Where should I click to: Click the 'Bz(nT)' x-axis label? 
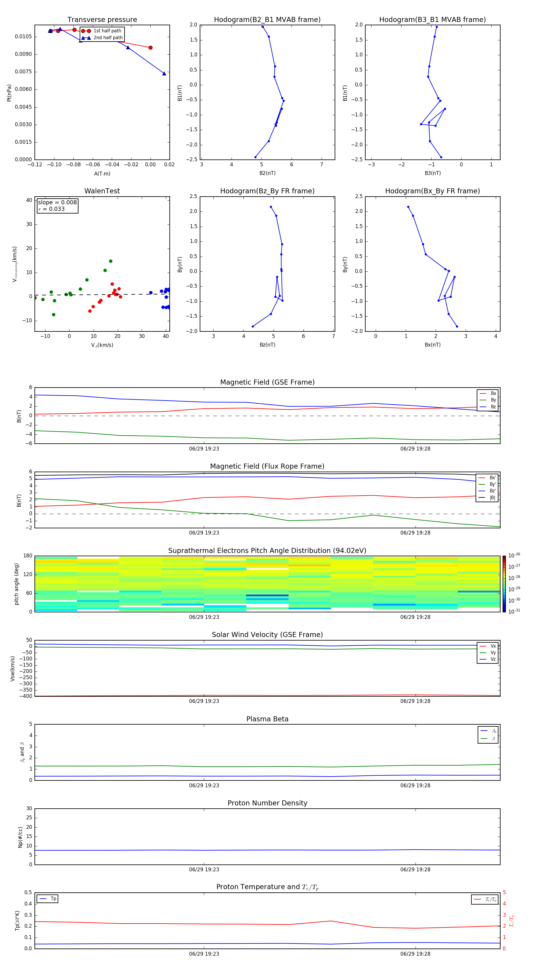tap(267, 345)
